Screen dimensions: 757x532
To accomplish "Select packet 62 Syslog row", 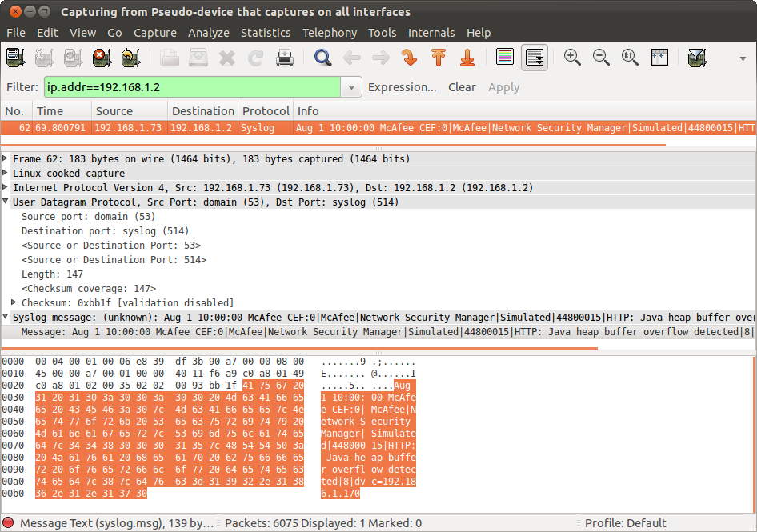I will pos(378,128).
